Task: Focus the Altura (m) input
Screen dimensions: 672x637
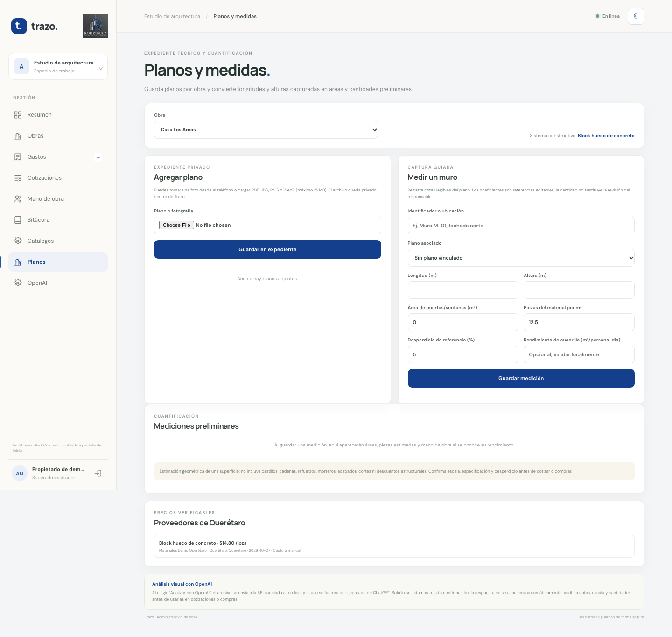Action: tap(579, 290)
